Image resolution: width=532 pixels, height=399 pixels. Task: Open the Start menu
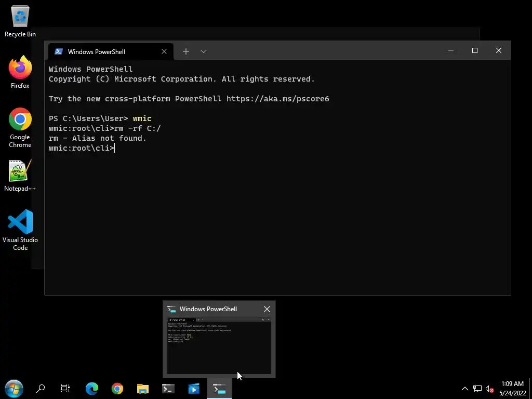tap(14, 389)
